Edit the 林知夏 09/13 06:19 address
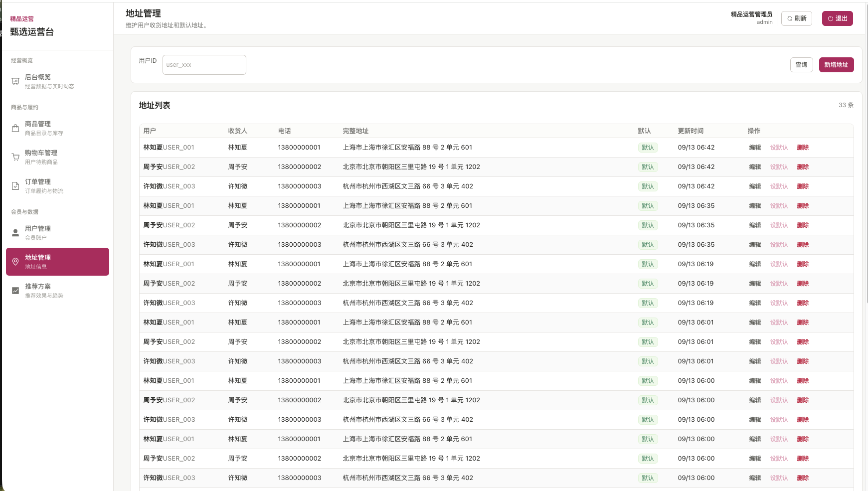 point(755,264)
